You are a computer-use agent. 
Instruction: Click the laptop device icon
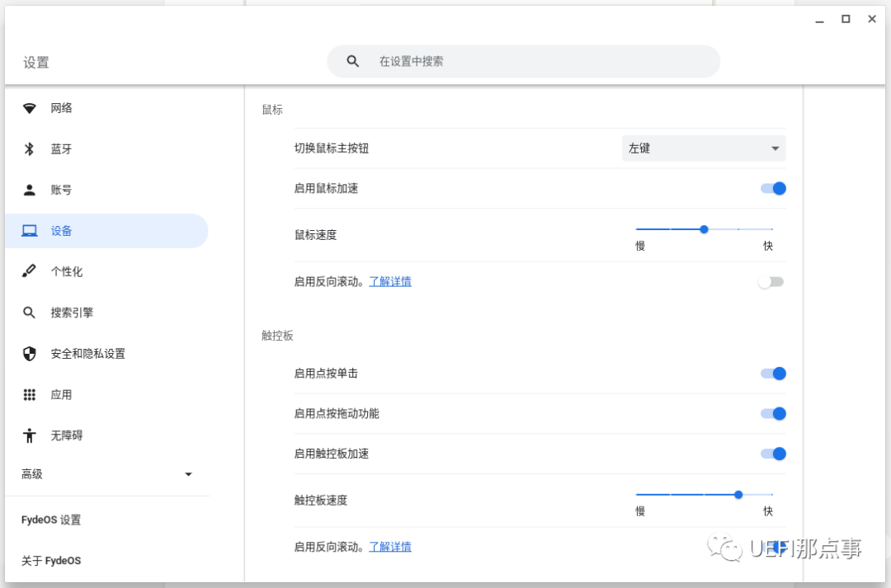[x=30, y=231]
